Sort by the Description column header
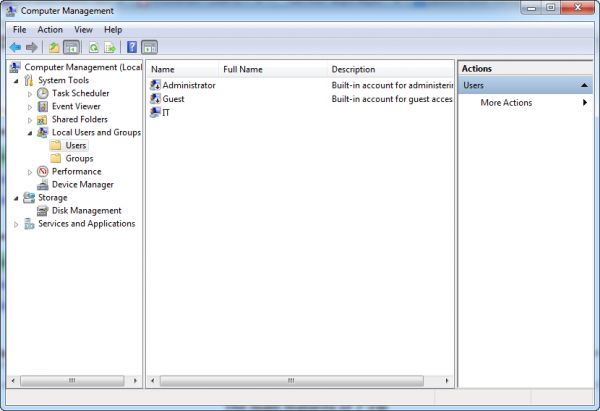 coord(390,69)
